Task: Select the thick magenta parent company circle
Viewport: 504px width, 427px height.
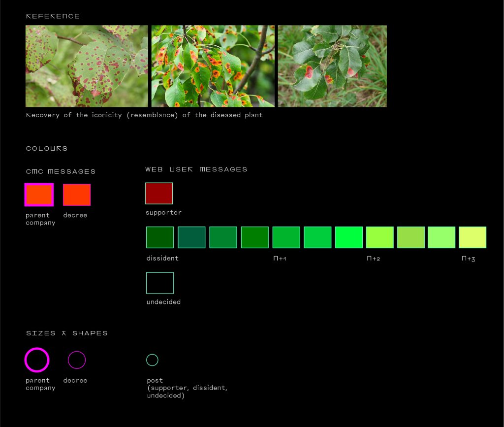Action: click(x=37, y=360)
